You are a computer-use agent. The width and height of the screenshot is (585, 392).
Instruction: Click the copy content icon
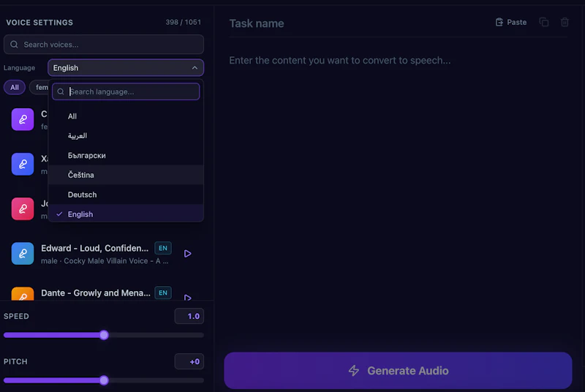coord(544,23)
